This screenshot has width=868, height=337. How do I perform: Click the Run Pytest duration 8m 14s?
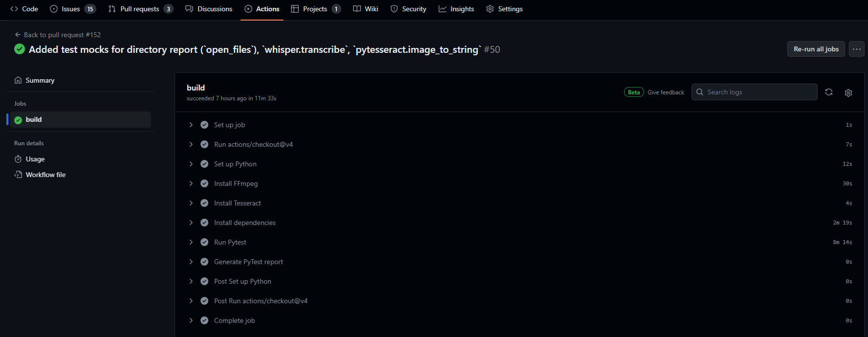coord(843,242)
